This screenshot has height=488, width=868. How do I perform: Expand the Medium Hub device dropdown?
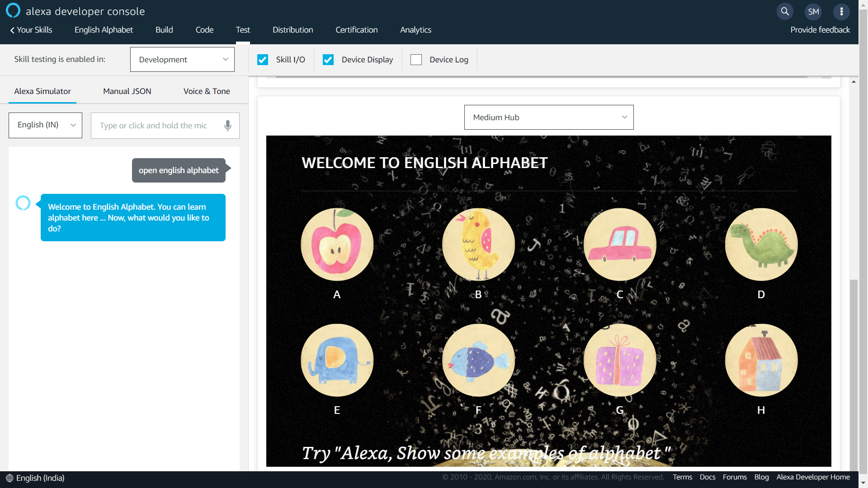(549, 117)
